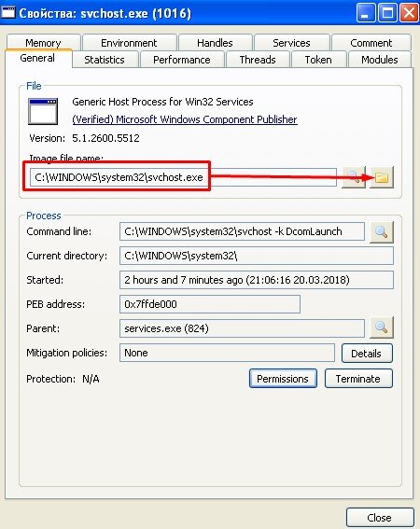Open the Environment tab

point(129,43)
